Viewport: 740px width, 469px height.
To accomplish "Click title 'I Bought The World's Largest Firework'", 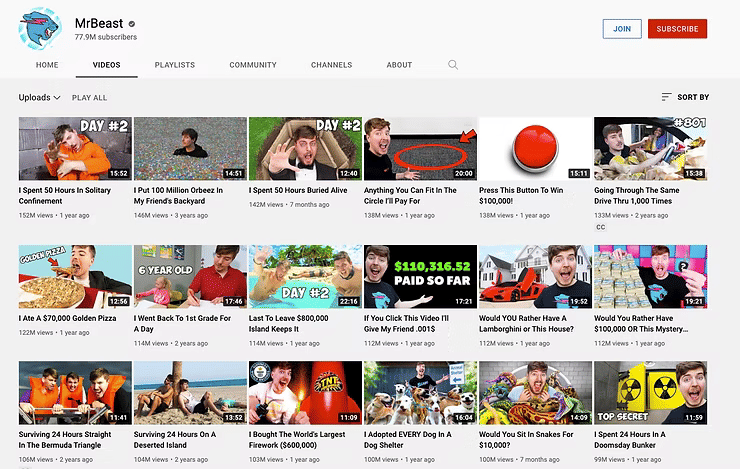I will 297,439.
